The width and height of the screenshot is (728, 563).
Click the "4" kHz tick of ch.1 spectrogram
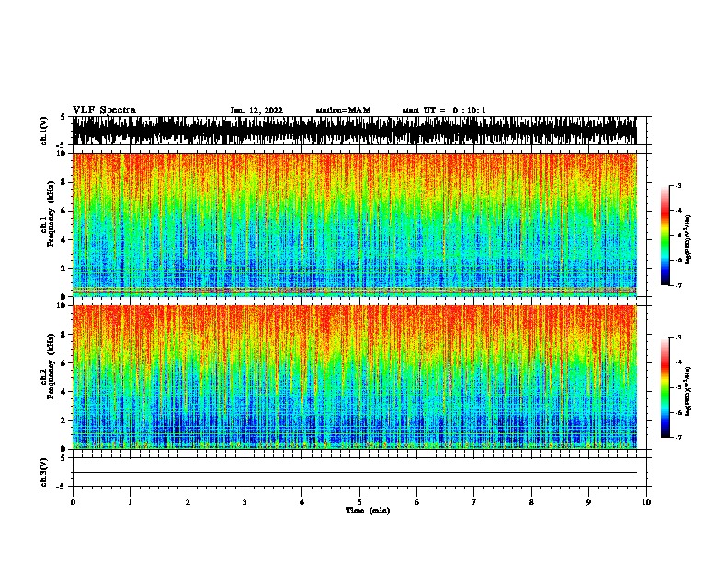(63, 240)
